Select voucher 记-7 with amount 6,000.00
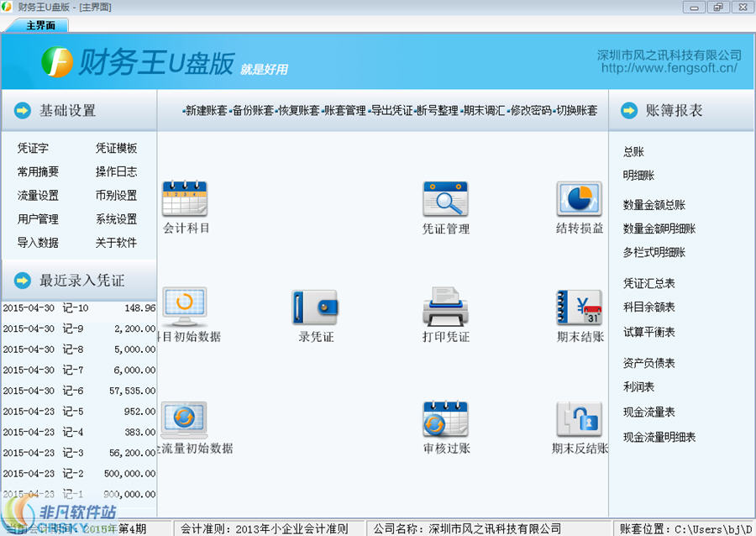 [79, 370]
